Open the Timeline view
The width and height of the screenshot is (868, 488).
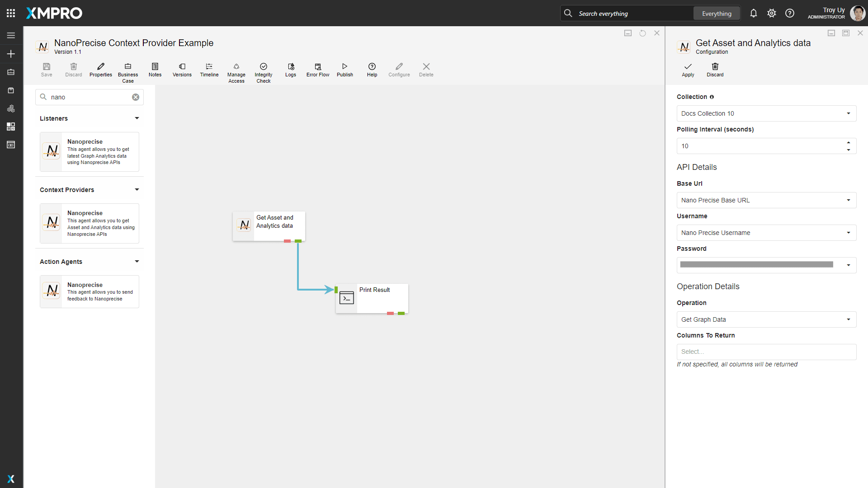click(x=209, y=66)
